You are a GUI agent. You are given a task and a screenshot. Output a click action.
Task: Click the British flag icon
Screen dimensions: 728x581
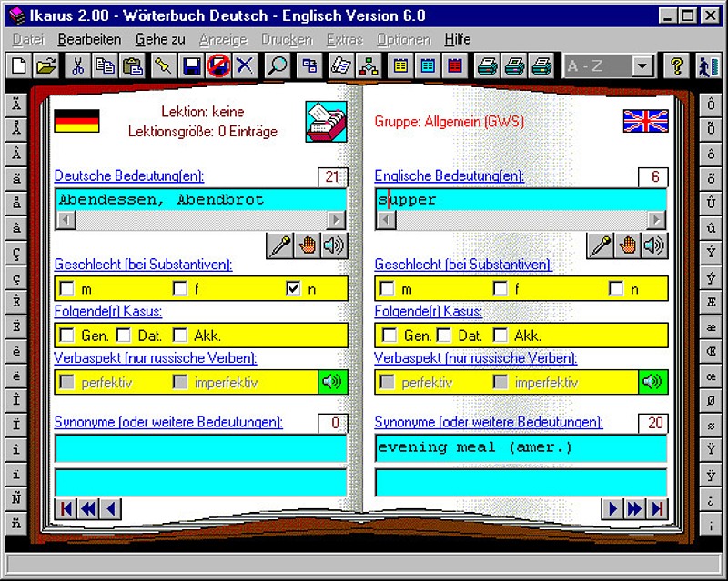(x=645, y=121)
